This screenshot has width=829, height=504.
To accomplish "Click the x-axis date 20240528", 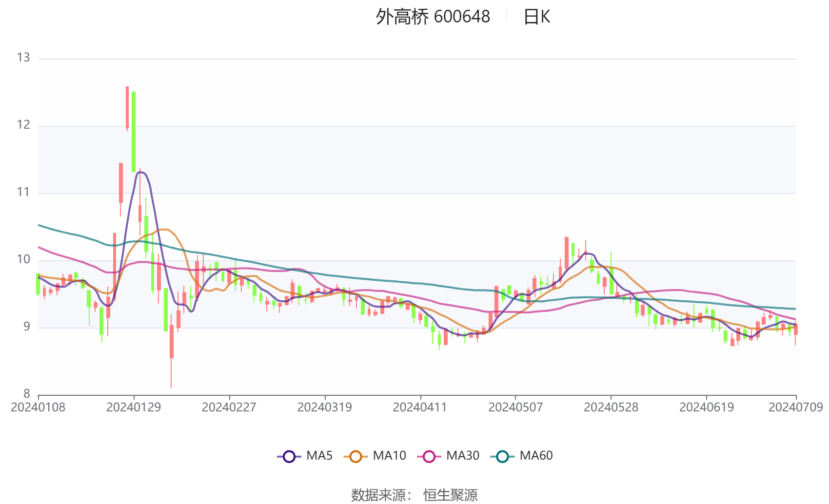I will pos(611,407).
